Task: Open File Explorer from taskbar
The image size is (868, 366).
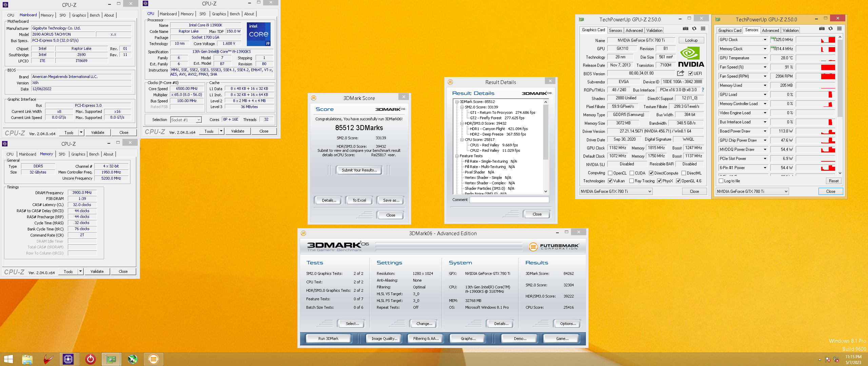Action: [x=27, y=359]
